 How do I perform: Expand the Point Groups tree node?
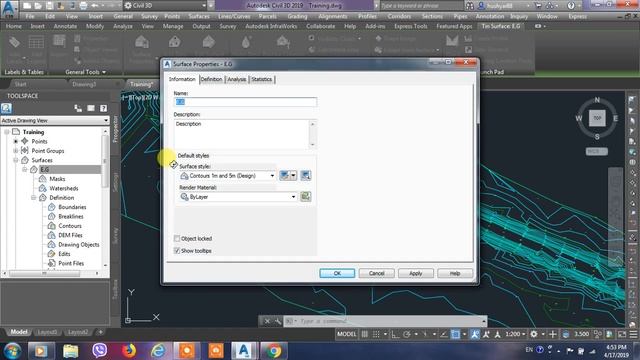pyautogui.click(x=16, y=151)
